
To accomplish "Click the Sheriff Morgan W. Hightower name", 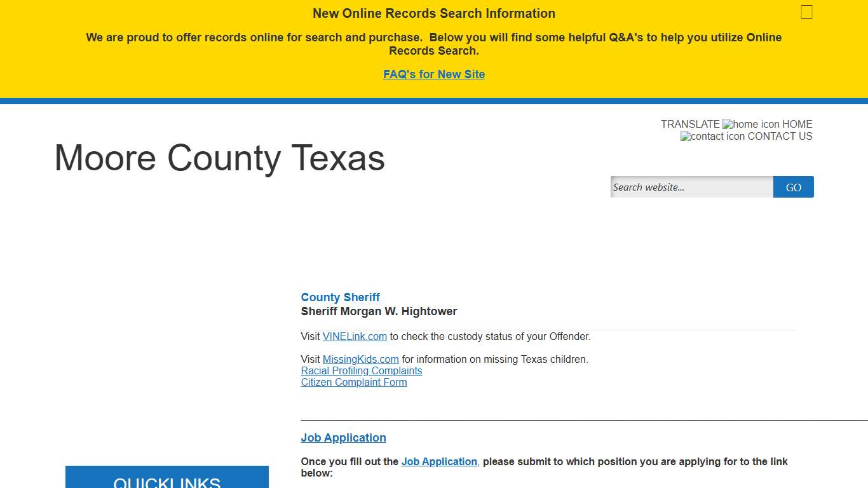I will point(379,311).
